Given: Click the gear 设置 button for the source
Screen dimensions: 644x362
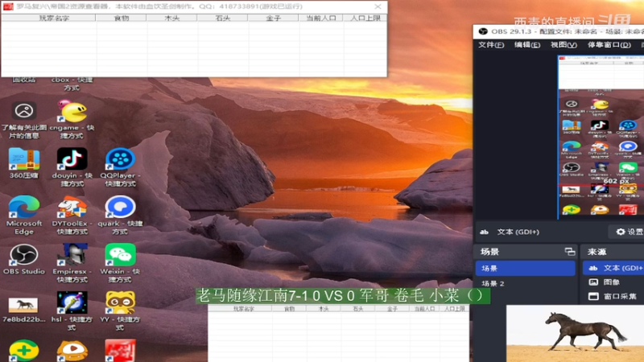Looking at the screenshot, I should click(x=629, y=232).
